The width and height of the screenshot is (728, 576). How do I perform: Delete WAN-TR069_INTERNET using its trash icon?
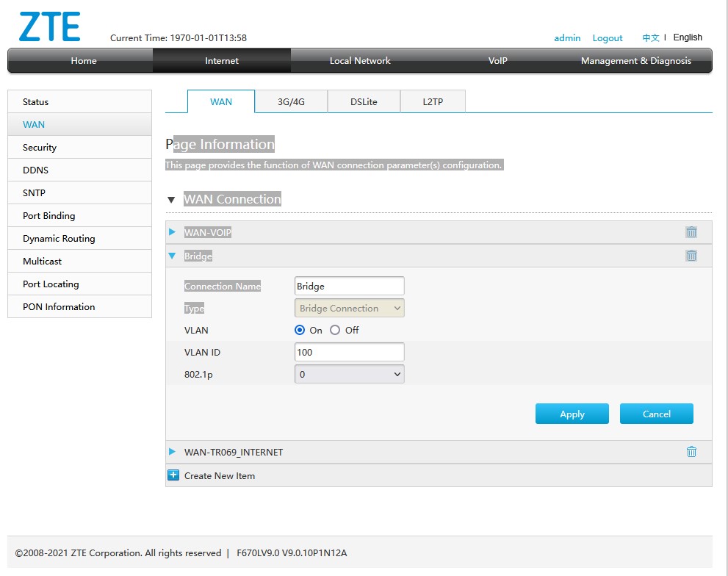tap(691, 452)
